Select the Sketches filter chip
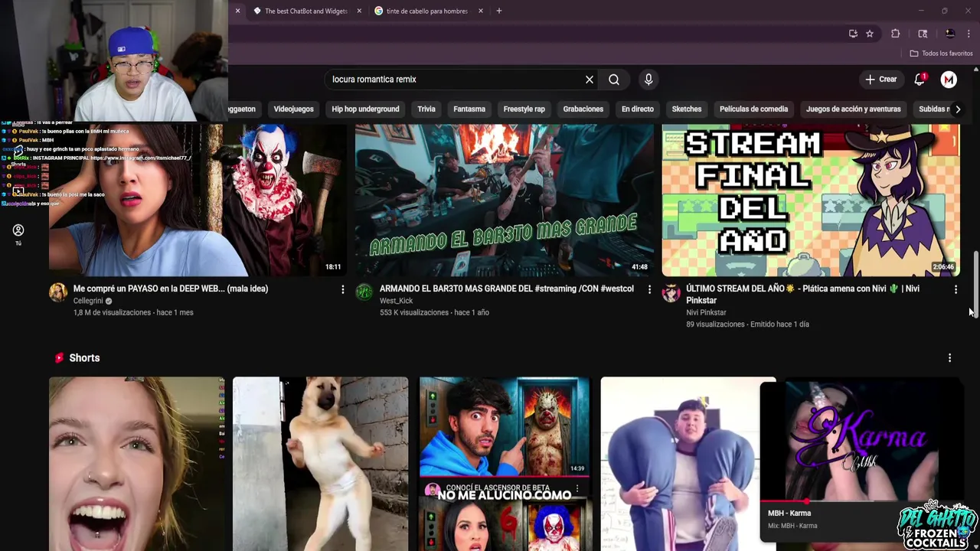Image resolution: width=980 pixels, height=551 pixels. (x=687, y=109)
